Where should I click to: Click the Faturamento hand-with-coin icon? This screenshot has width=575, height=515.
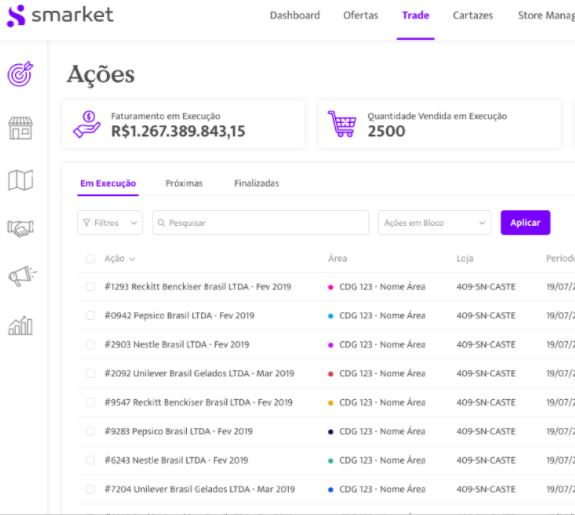point(87,124)
